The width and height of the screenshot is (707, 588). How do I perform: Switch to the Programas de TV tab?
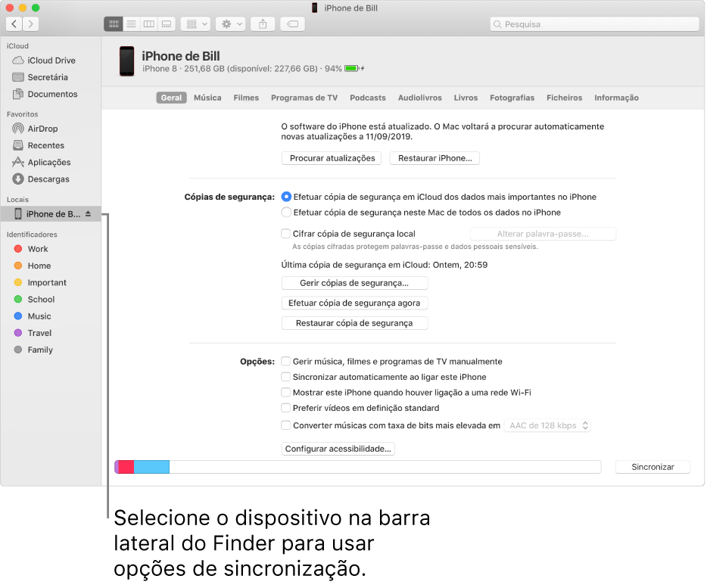pos(304,98)
